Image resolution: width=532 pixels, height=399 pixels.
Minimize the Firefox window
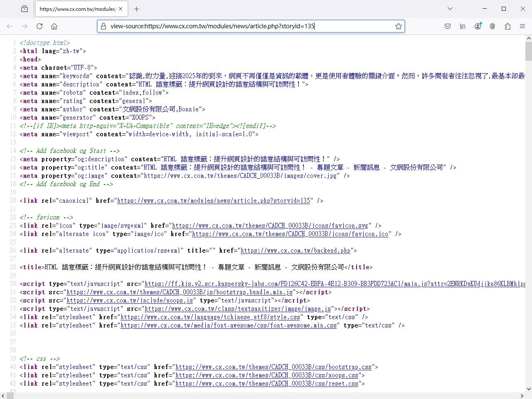click(x=485, y=9)
